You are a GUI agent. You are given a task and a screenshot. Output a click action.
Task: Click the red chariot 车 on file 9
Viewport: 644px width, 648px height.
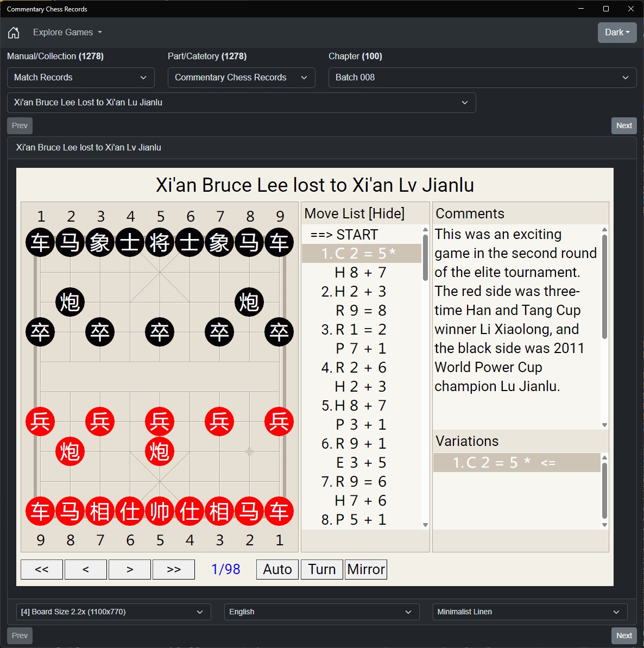(40, 511)
